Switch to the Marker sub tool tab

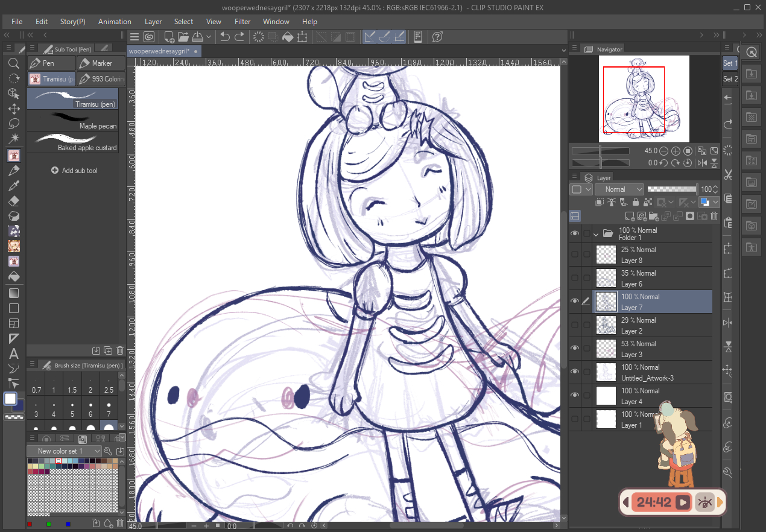tap(101, 63)
